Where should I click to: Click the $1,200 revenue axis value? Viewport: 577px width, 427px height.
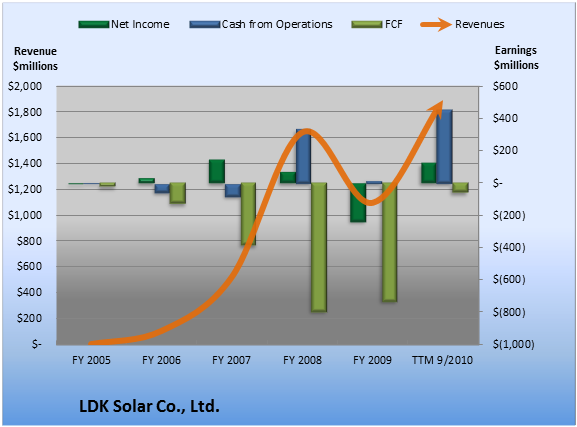[x=25, y=189]
